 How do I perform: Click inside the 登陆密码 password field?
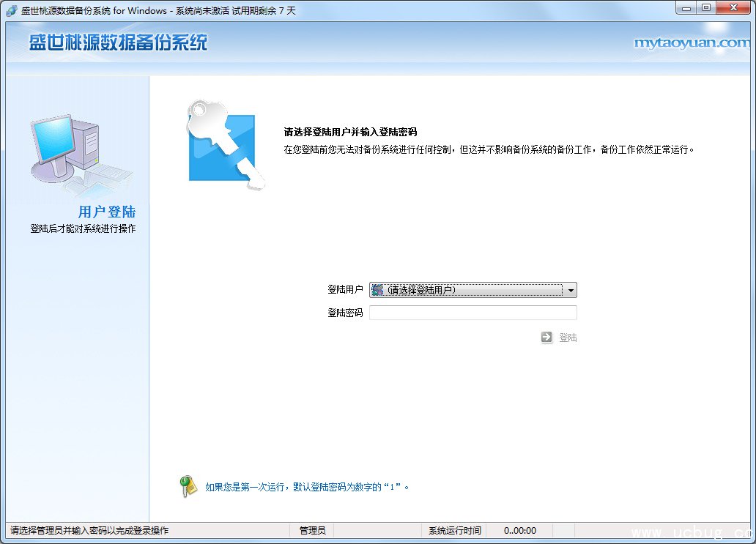(x=472, y=313)
